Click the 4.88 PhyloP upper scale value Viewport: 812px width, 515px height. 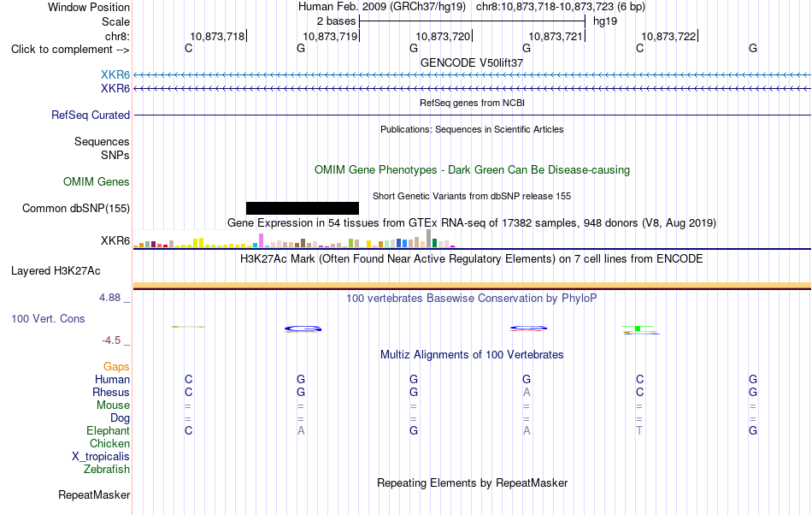pos(109,298)
